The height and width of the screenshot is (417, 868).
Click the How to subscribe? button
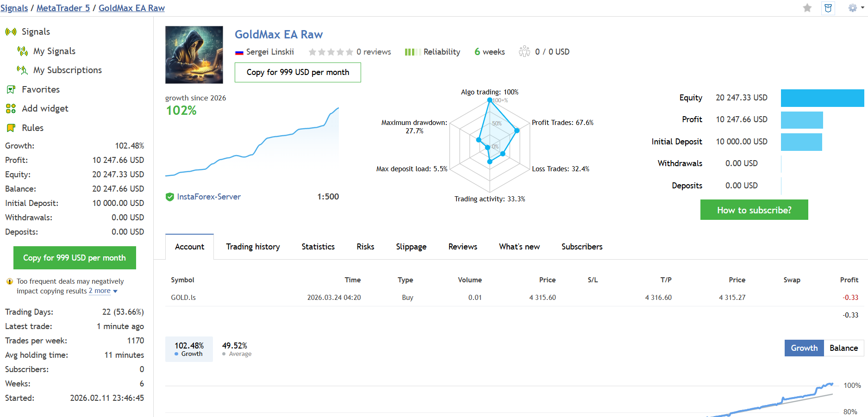(x=754, y=210)
